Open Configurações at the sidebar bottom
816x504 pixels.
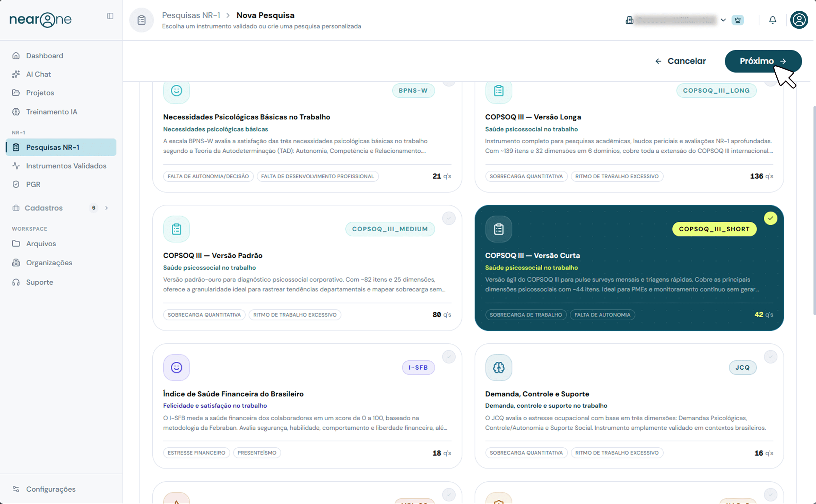click(51, 489)
